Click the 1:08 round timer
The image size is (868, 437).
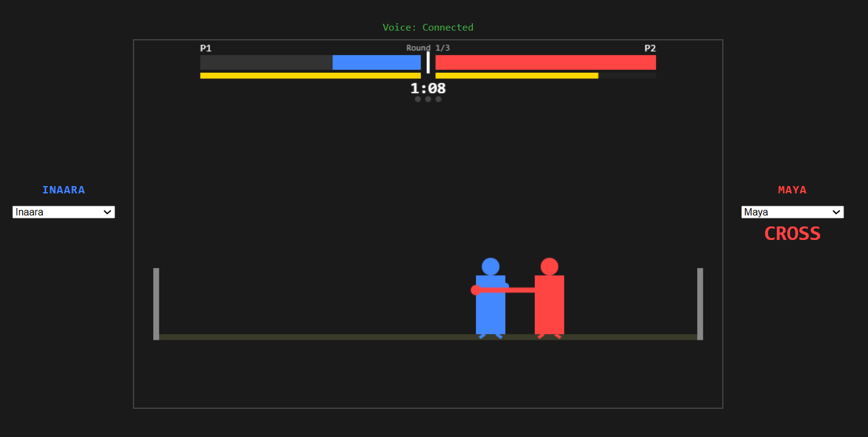point(428,88)
